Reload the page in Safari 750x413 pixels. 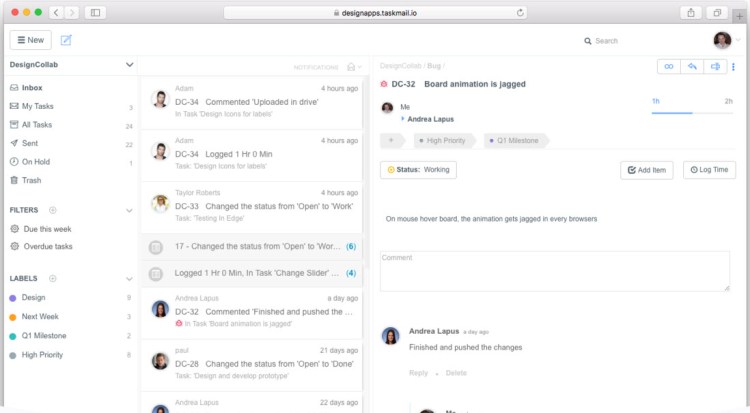[x=520, y=13]
